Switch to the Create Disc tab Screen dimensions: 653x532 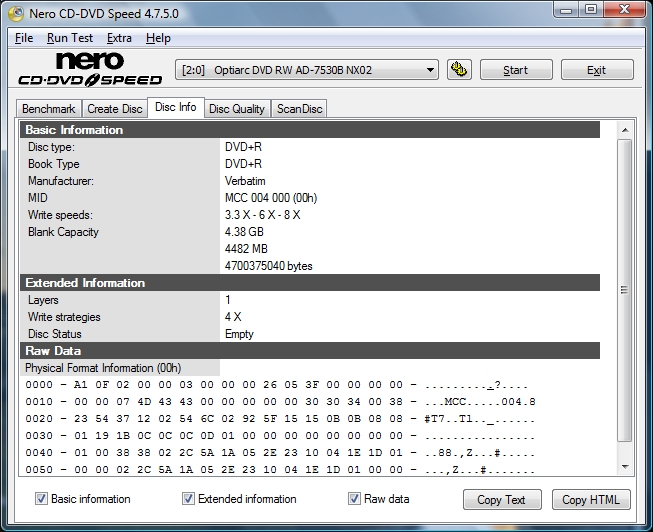(115, 109)
